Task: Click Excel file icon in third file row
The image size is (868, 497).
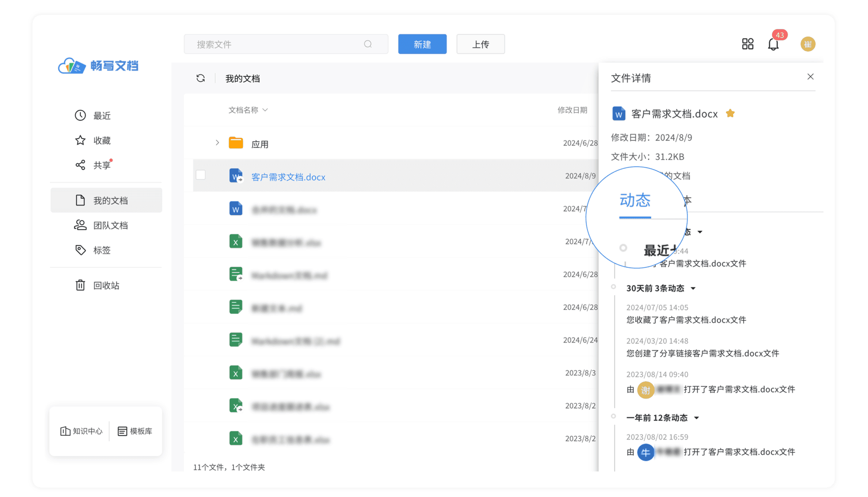Action: click(x=236, y=241)
